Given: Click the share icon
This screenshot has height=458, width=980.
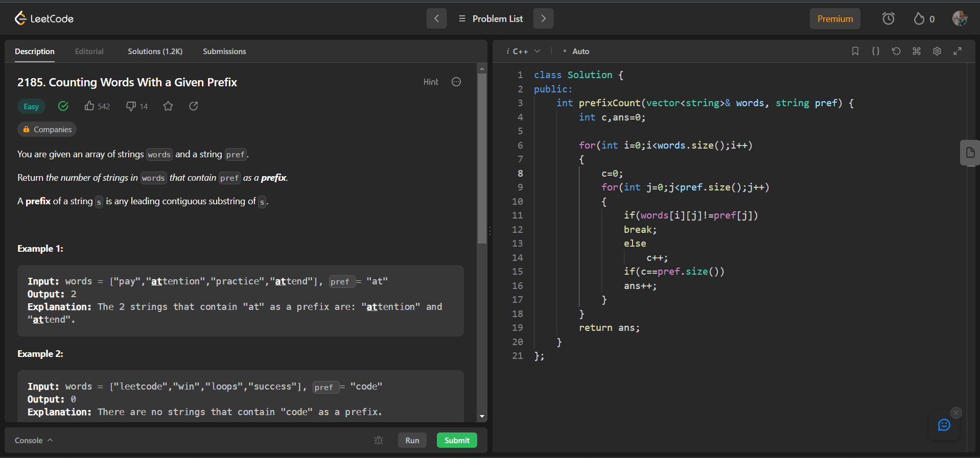Looking at the screenshot, I should click(194, 106).
